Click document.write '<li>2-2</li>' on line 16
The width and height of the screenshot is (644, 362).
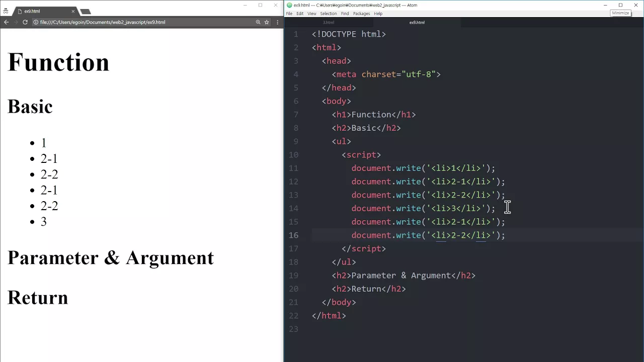pos(428,235)
